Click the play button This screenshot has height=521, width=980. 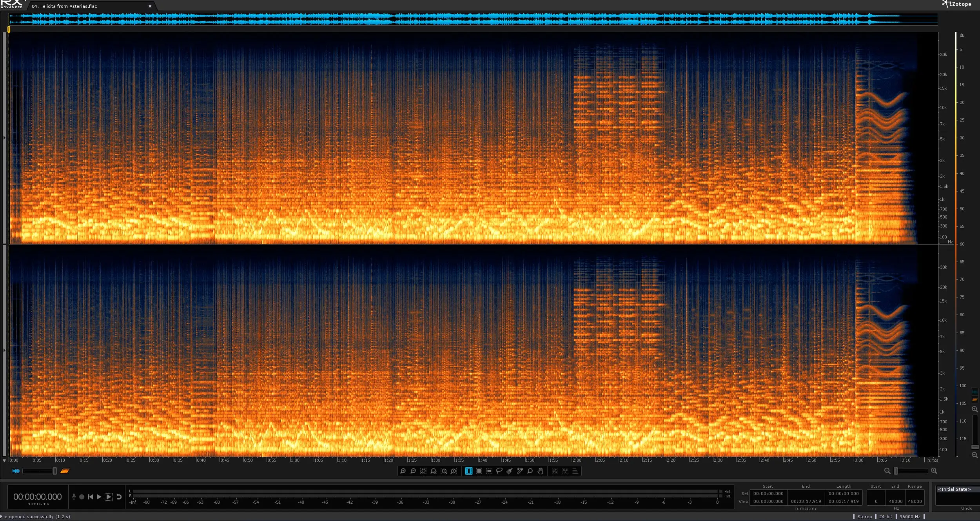click(x=99, y=497)
